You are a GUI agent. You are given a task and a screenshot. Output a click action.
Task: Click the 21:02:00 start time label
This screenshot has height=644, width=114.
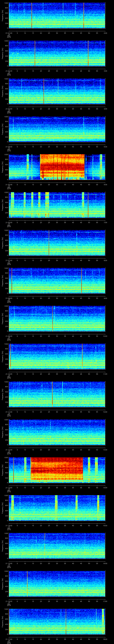tap(9, 71)
